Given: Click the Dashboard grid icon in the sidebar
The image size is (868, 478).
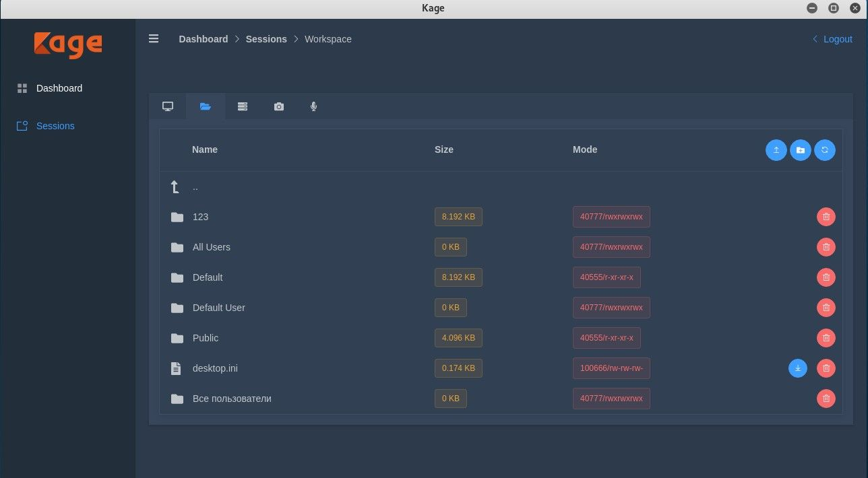Looking at the screenshot, I should click(22, 88).
